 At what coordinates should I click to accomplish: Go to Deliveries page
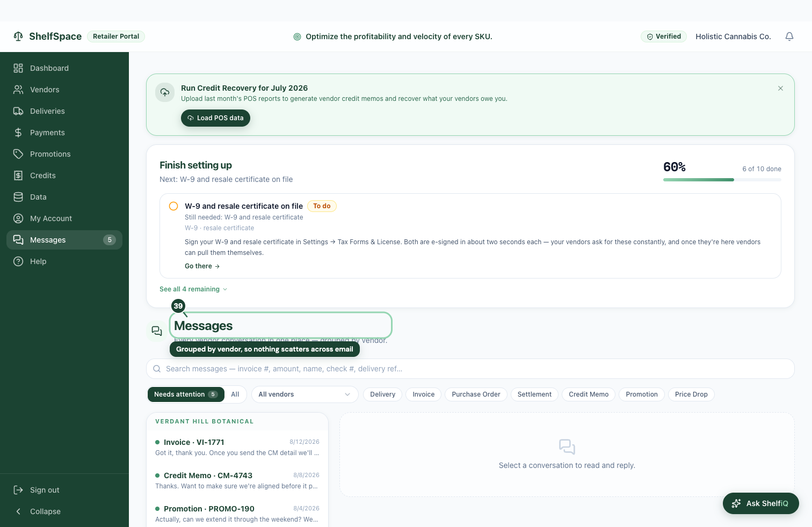[64, 111]
